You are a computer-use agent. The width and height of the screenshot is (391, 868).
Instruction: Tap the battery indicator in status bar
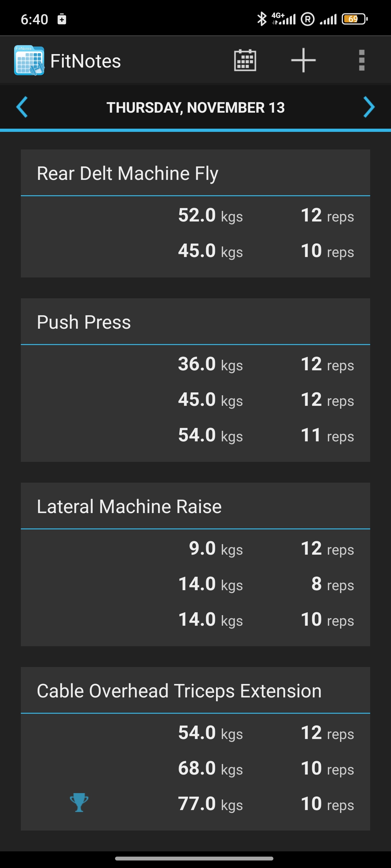pos(354,19)
